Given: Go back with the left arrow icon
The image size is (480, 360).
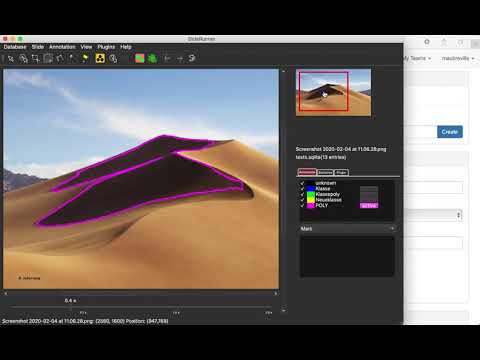Looking at the screenshot, I should coord(167,59).
